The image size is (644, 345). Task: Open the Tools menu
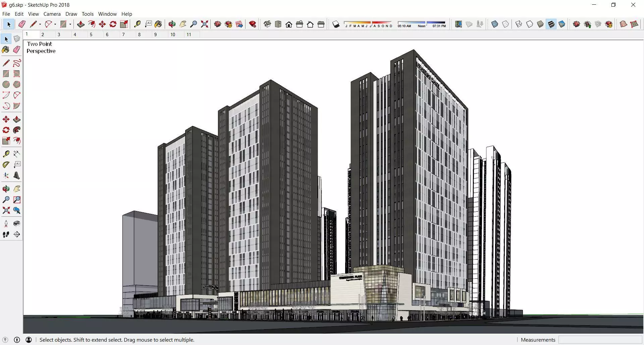pyautogui.click(x=88, y=14)
